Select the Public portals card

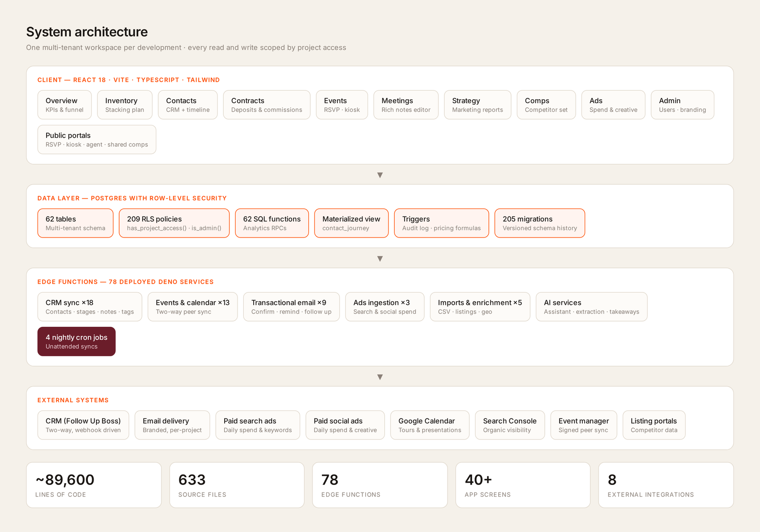pos(97,140)
